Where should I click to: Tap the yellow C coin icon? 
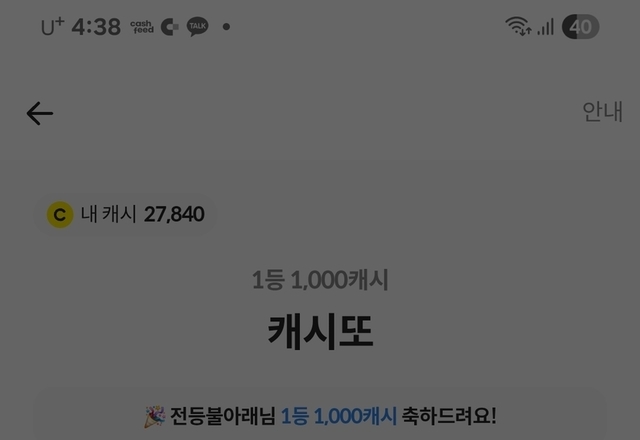tap(60, 214)
